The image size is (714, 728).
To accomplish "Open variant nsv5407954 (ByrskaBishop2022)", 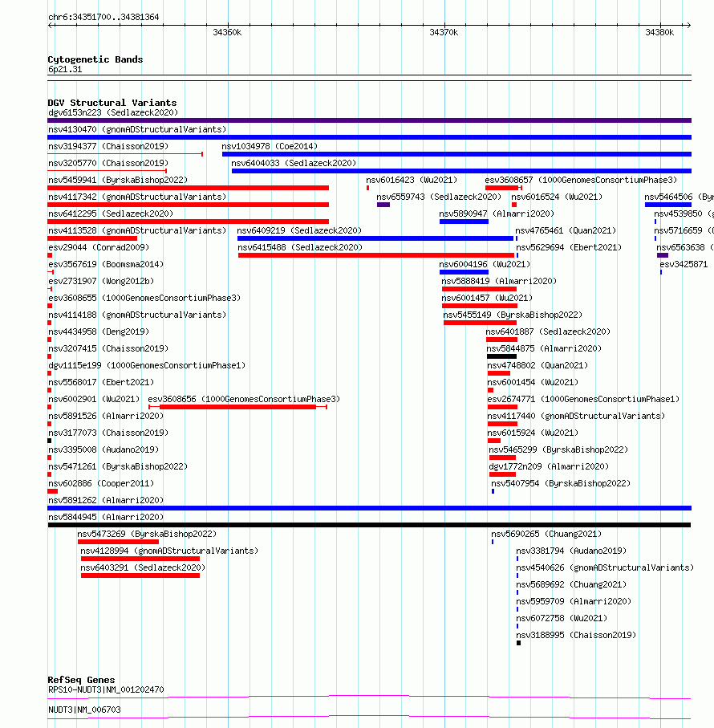I will click(561, 483).
